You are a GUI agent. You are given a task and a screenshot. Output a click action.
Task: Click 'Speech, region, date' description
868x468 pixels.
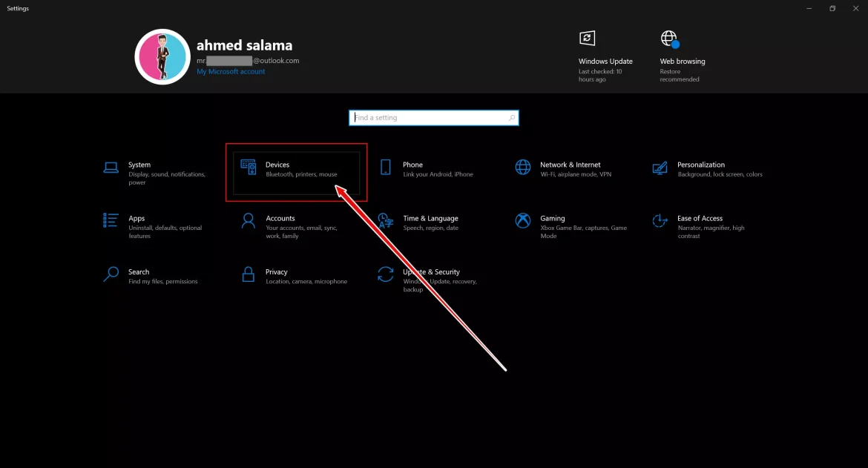coord(431,228)
